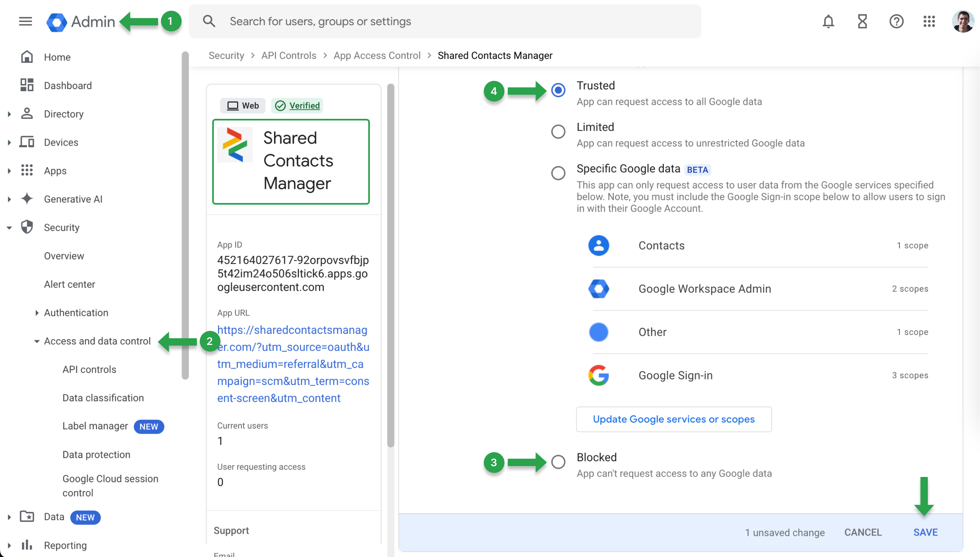Expand the Reporting section arrow

coord(9,545)
